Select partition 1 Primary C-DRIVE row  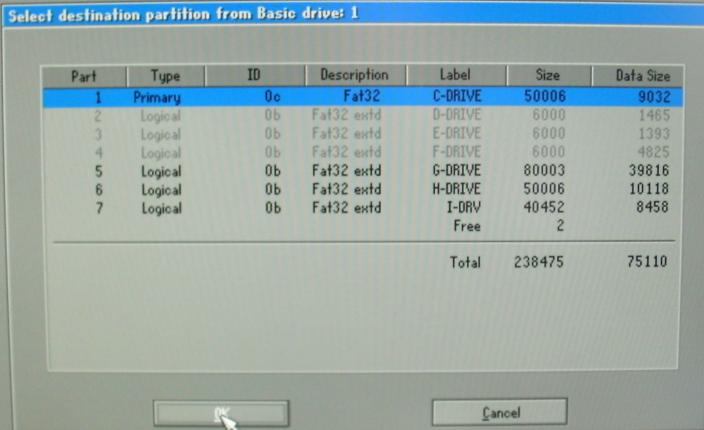coord(363,97)
